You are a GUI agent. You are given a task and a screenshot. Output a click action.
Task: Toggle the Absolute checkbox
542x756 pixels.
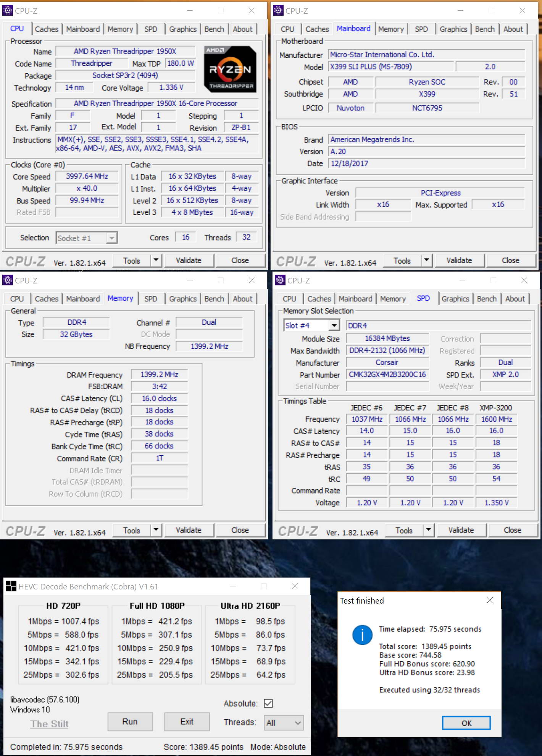coord(268,703)
